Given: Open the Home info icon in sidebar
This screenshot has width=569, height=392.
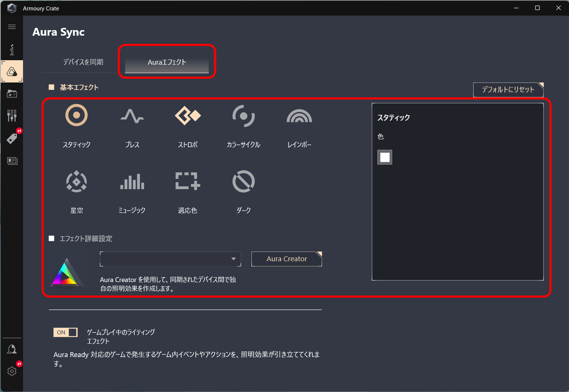Looking at the screenshot, I should (x=12, y=49).
